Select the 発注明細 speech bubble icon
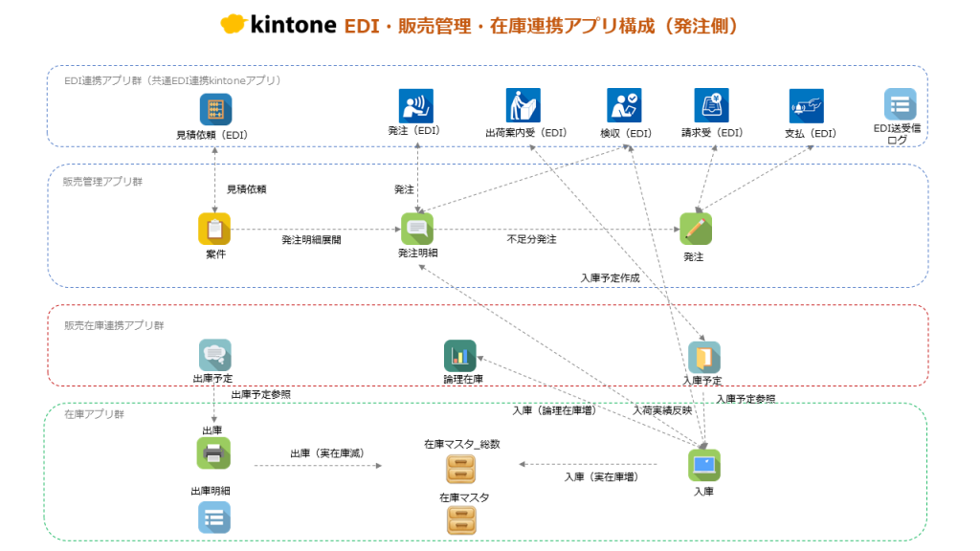Viewport: 980px width, 551px height. 417,229
